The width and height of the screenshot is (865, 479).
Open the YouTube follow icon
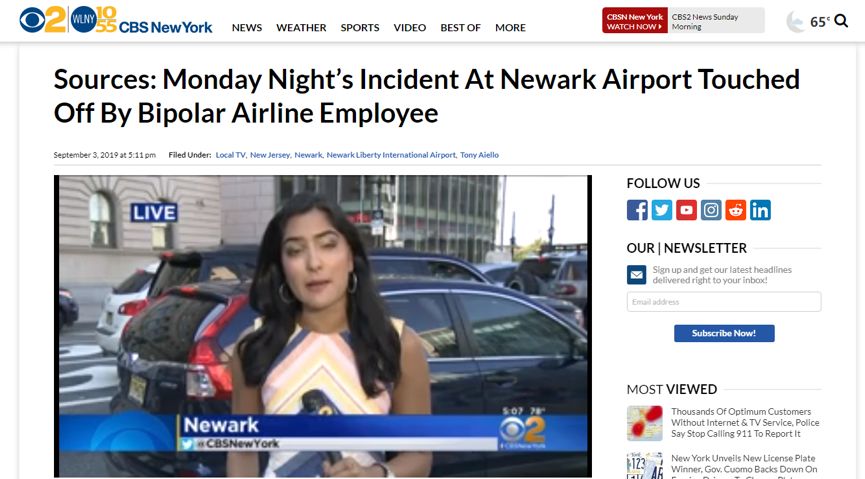click(686, 210)
